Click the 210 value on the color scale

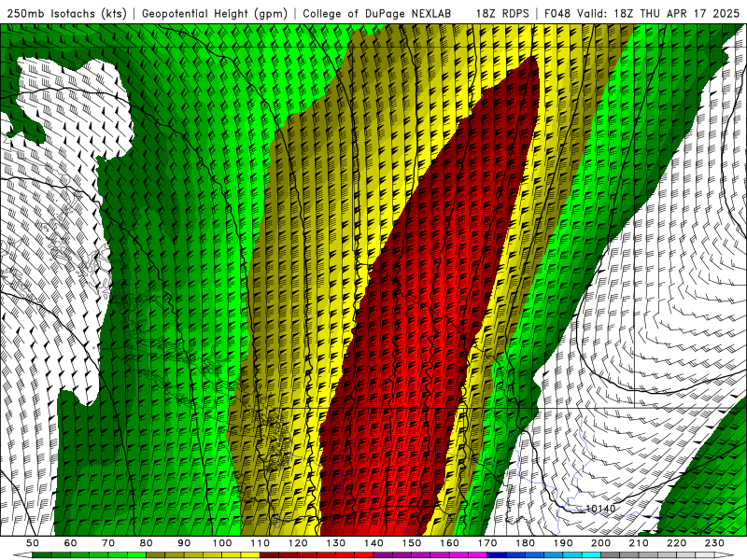[x=640, y=543]
